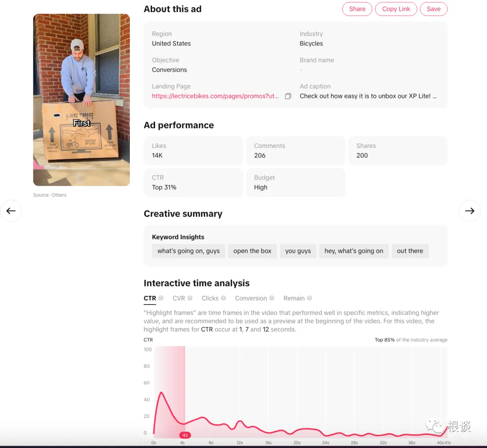Image resolution: width=487 pixels, height=448 pixels.
Task: Click the Share button
Action: click(x=357, y=9)
